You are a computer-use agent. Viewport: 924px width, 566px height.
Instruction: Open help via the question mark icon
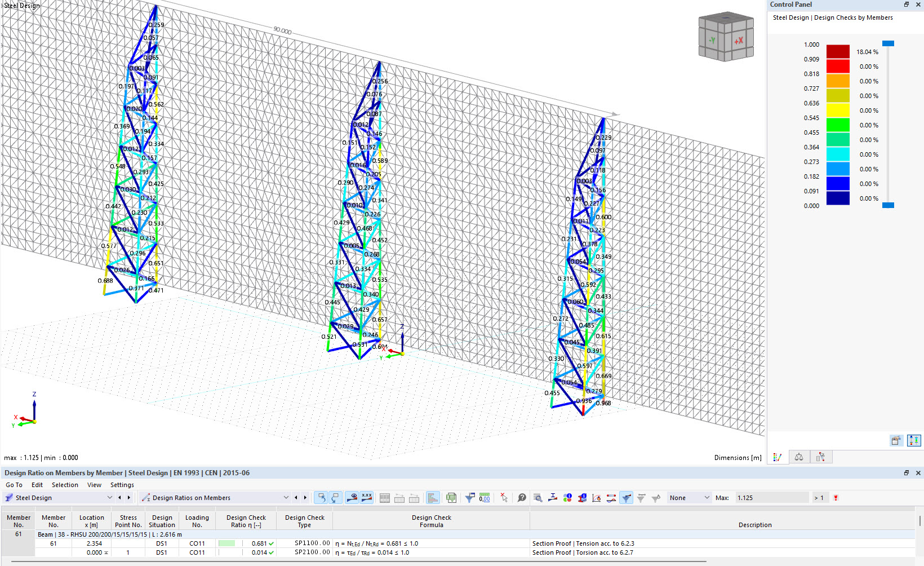point(521,497)
